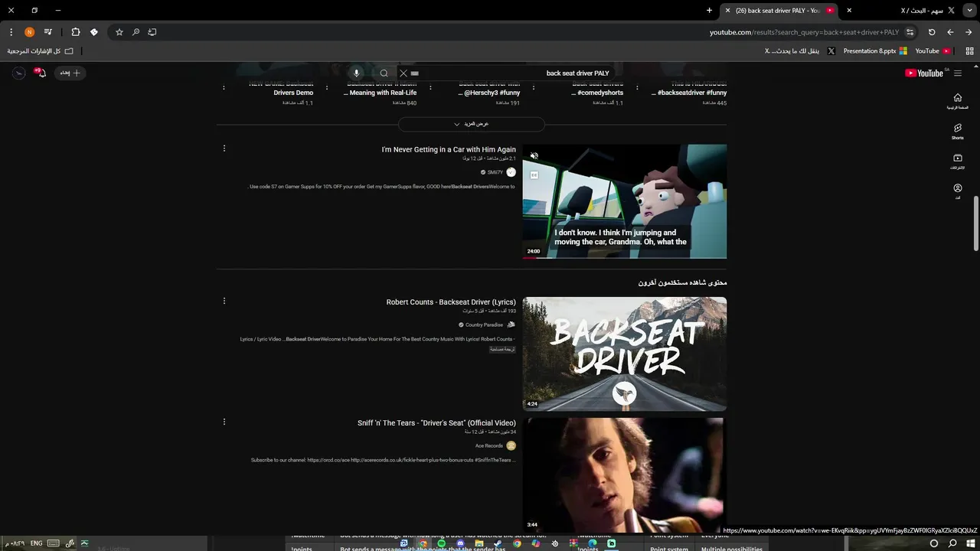
Task: Start voice search with the microphone
Action: pos(356,73)
